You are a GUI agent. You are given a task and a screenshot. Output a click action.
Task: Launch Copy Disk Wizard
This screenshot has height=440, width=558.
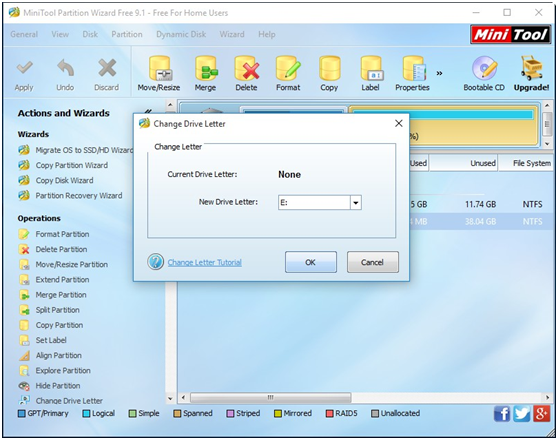pos(56,180)
